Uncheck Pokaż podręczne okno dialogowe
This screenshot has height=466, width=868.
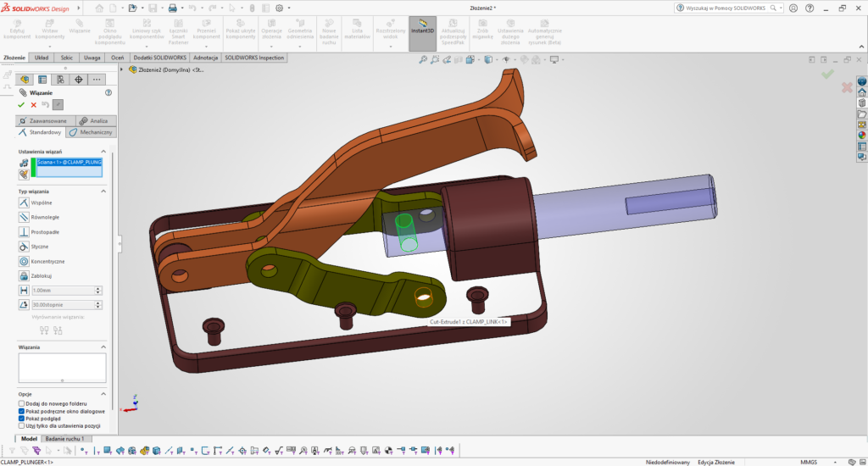click(21, 411)
